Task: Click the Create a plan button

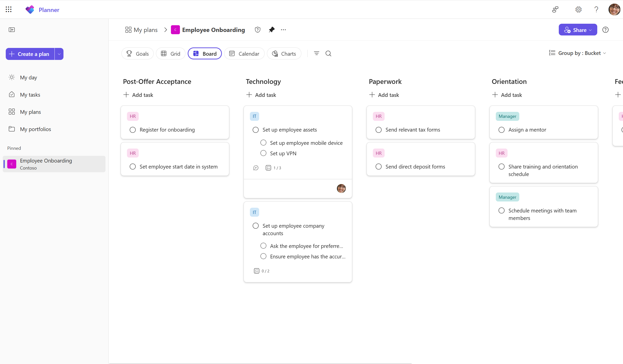Action: [x=30, y=54]
